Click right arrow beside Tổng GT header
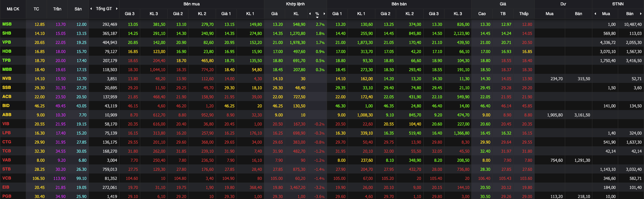The width and height of the screenshot is (644, 199). click(x=117, y=9)
